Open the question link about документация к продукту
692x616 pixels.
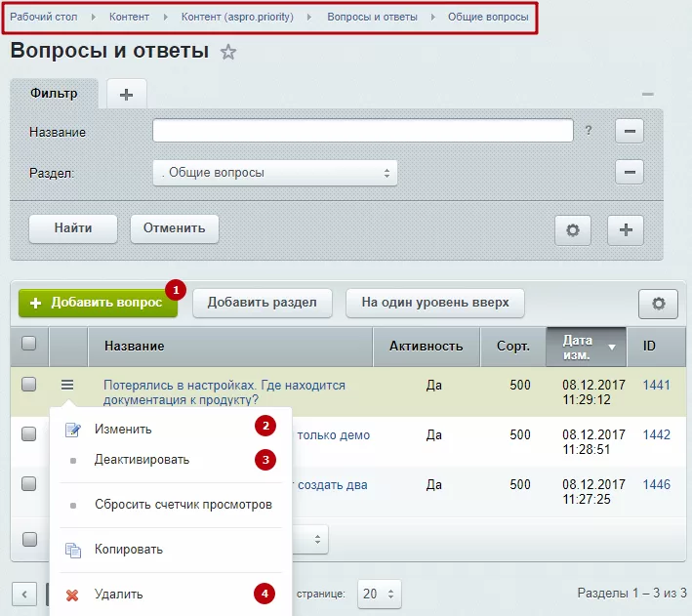tap(224, 392)
